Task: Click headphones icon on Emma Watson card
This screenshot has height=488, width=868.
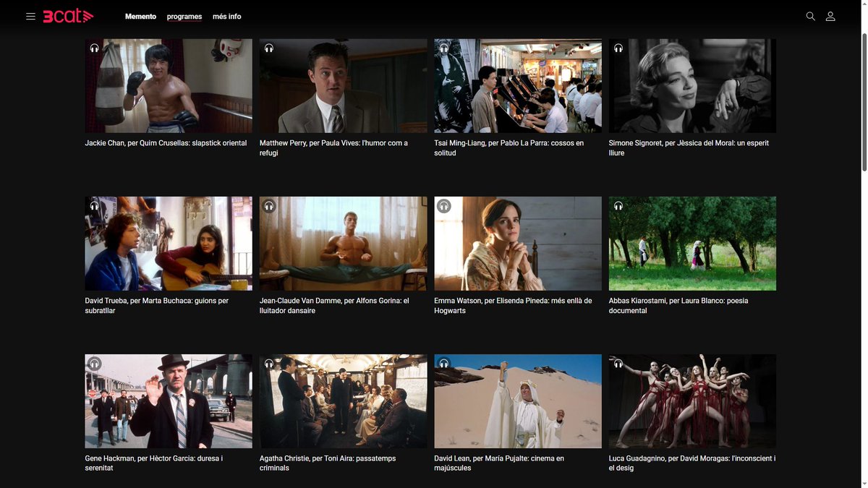Action: [444, 206]
